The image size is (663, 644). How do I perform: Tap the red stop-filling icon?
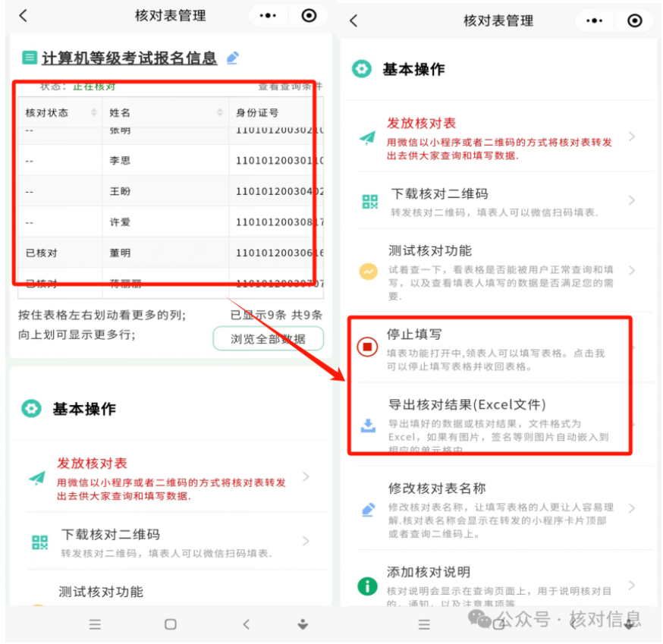coord(367,347)
